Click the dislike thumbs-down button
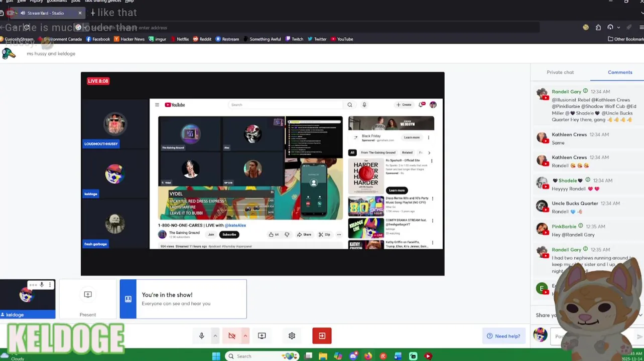 [x=287, y=235]
